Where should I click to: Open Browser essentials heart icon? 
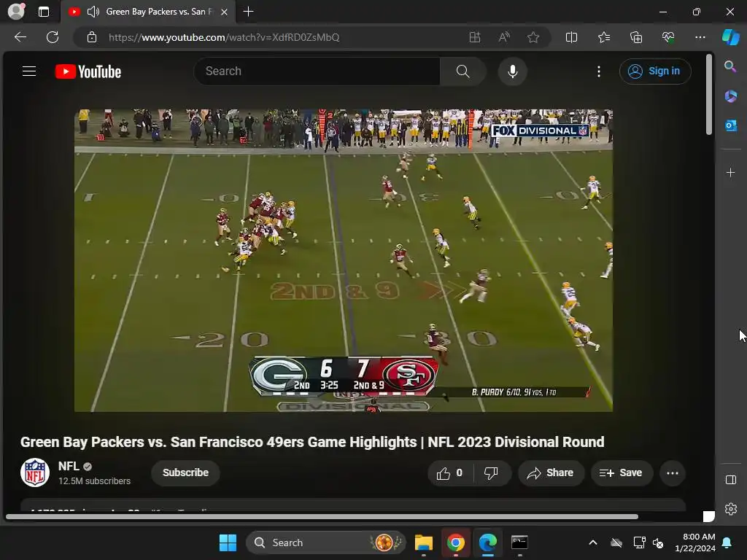(668, 37)
